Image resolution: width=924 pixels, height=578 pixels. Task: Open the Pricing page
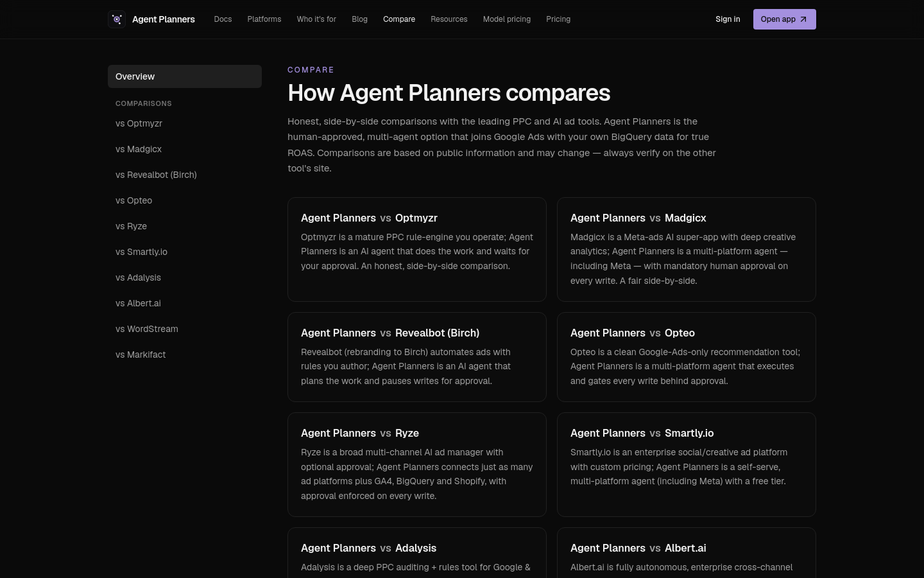pyautogui.click(x=558, y=19)
